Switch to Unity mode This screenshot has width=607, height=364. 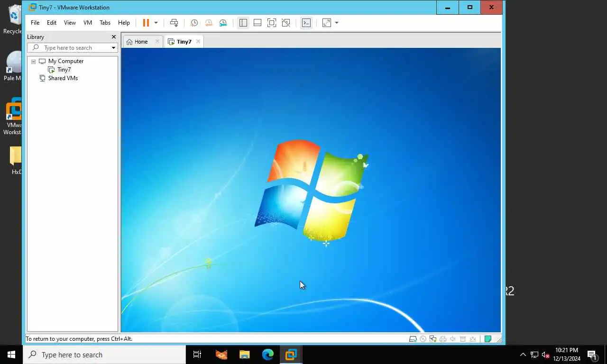click(286, 23)
